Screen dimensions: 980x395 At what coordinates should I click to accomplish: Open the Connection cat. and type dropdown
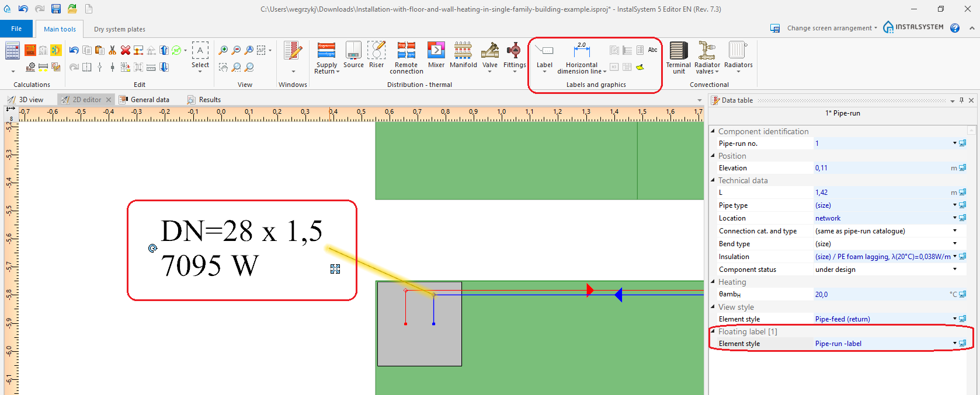(955, 230)
